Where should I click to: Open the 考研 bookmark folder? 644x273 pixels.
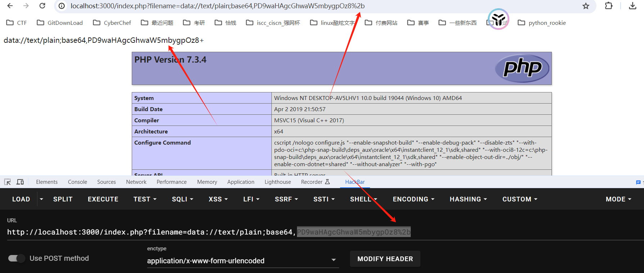tap(194, 23)
